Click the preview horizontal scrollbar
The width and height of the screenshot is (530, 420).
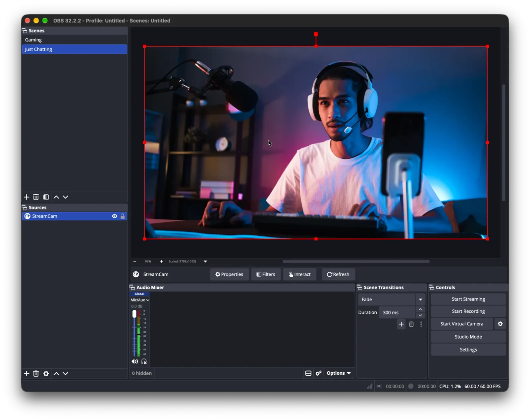pyautogui.click(x=356, y=261)
